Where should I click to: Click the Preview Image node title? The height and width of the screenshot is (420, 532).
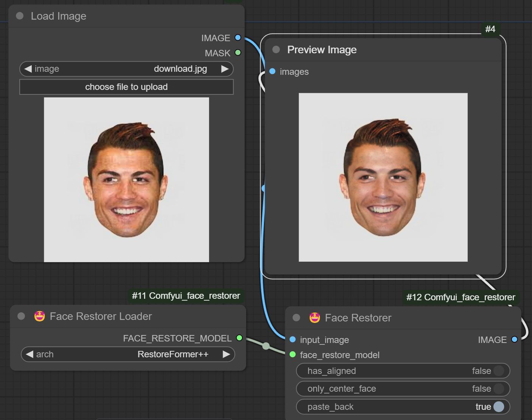322,49
